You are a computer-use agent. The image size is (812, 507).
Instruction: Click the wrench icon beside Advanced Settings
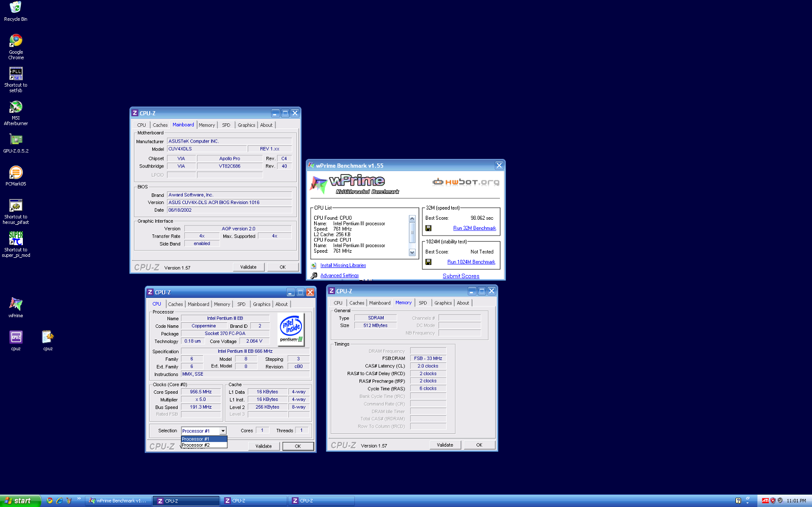click(314, 276)
